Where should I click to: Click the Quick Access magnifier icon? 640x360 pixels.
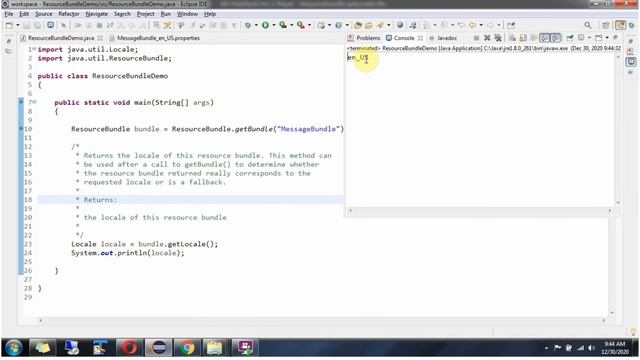pyautogui.click(x=587, y=25)
